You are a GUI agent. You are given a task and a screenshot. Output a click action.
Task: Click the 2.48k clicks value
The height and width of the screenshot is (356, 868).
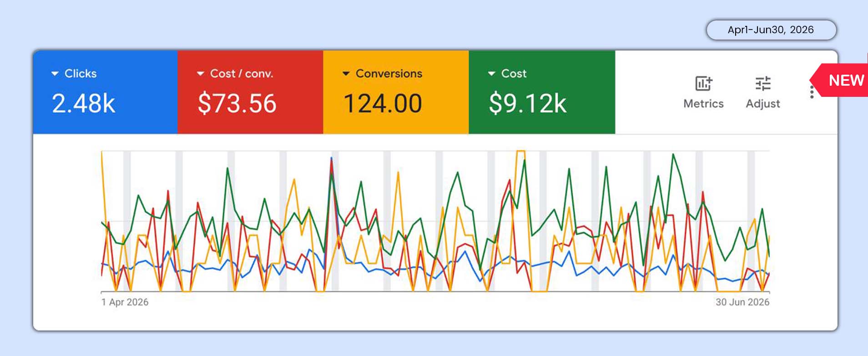[84, 103]
